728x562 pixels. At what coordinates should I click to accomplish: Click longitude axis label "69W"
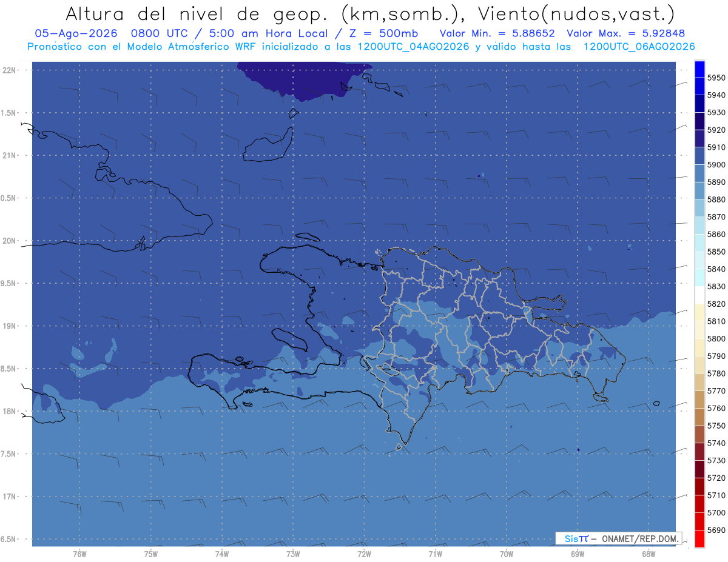point(578,554)
